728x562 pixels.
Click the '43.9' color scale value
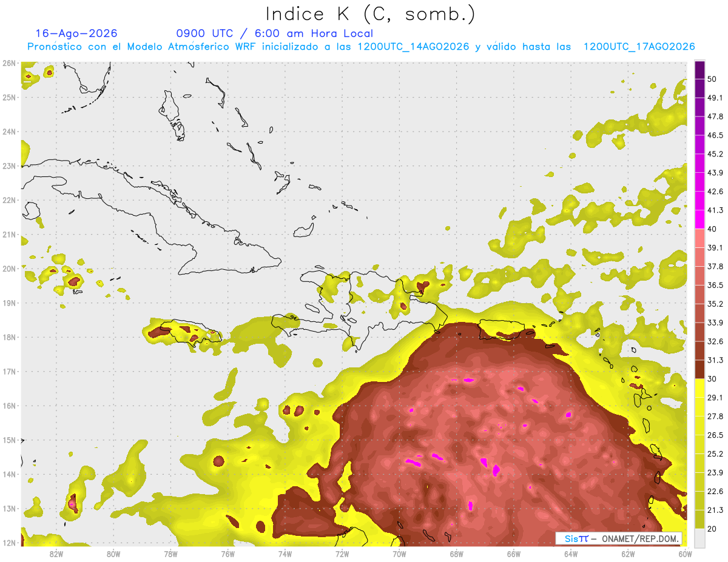pos(715,173)
